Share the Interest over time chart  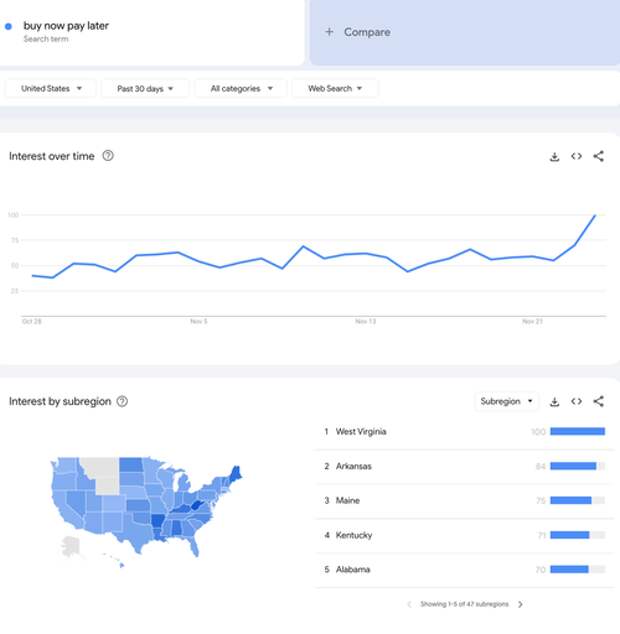(599, 157)
